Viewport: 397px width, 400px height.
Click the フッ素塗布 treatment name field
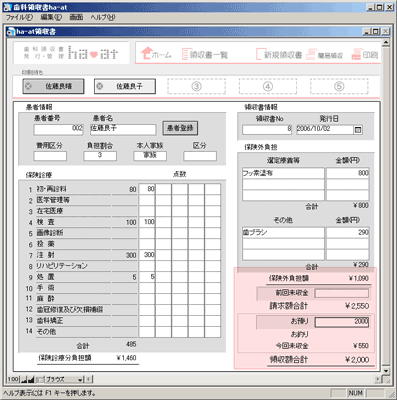pyautogui.click(x=283, y=173)
